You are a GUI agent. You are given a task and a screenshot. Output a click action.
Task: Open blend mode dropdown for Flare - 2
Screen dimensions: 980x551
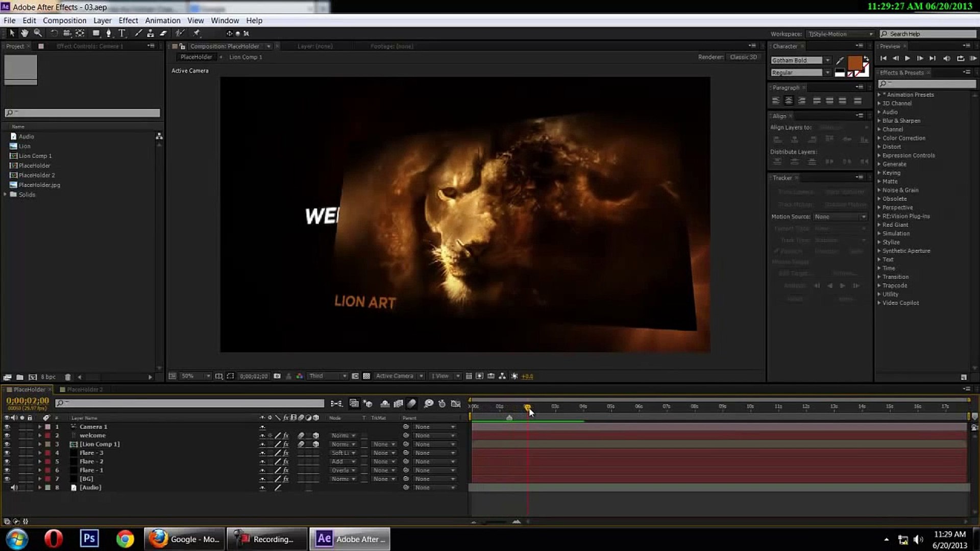click(343, 462)
